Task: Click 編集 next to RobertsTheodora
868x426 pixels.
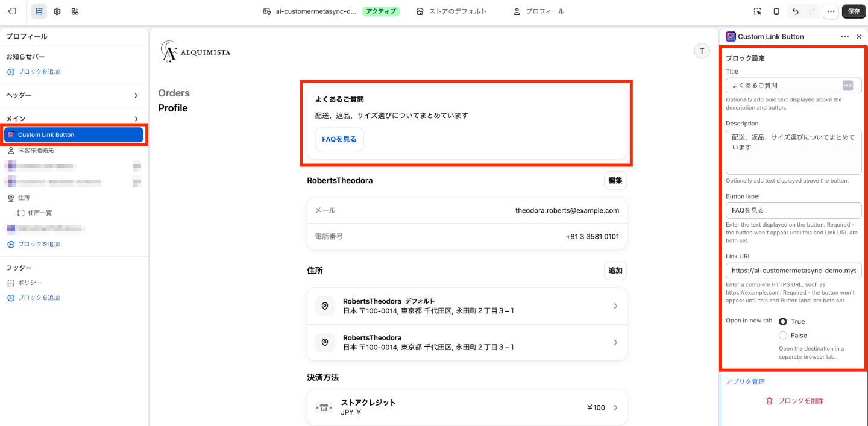Action: [x=615, y=180]
